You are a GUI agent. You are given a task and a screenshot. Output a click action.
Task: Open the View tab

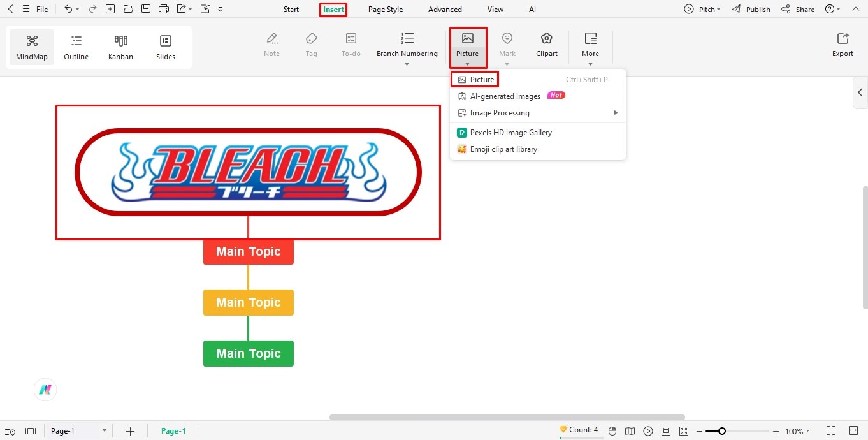point(495,10)
